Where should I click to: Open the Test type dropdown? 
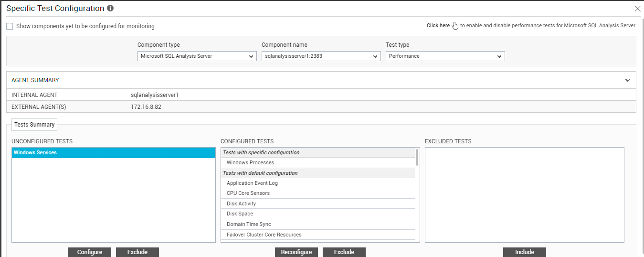[445, 56]
